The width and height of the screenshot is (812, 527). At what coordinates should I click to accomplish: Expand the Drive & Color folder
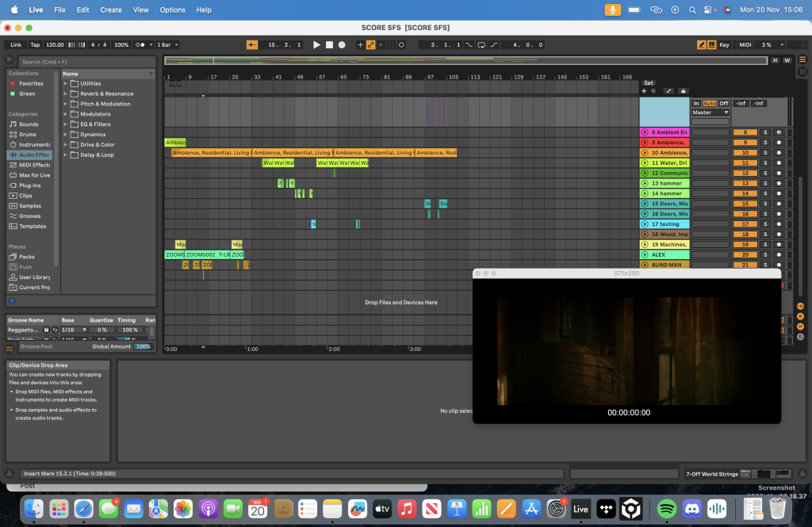(66, 145)
